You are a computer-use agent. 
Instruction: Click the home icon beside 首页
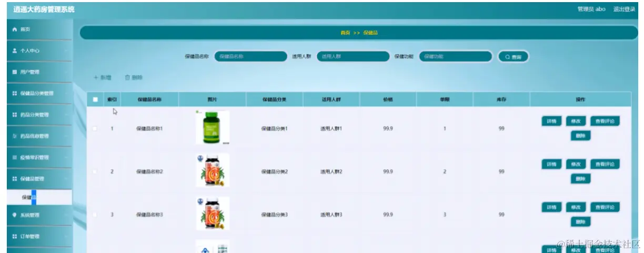14,30
